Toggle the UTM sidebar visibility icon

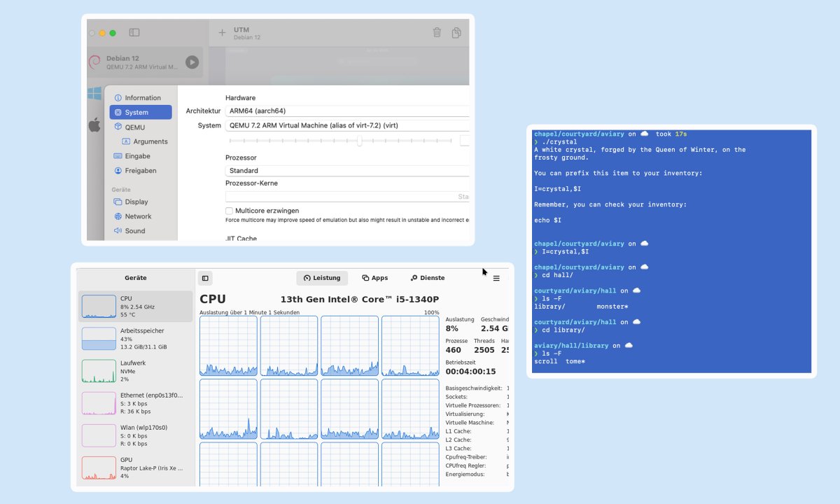[x=134, y=32]
